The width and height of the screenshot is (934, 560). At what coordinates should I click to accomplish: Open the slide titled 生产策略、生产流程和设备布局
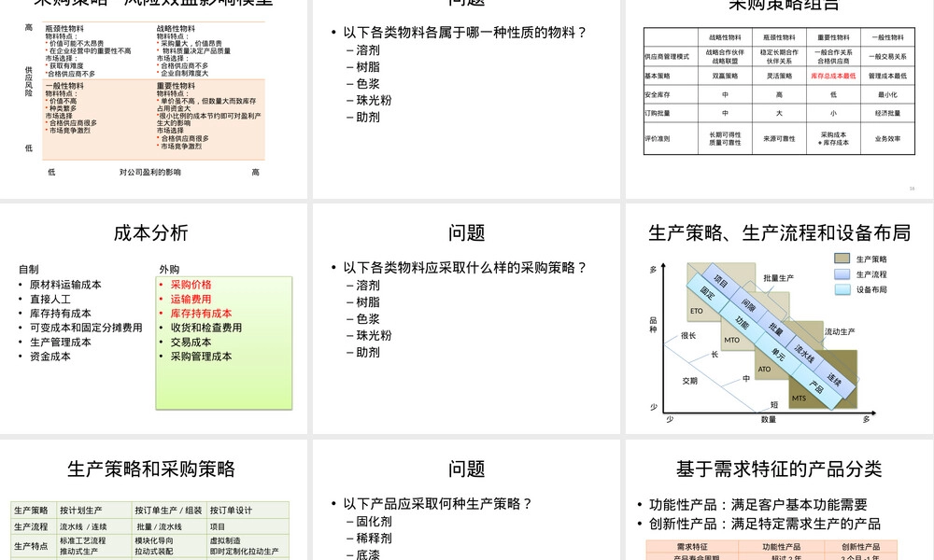click(x=779, y=232)
